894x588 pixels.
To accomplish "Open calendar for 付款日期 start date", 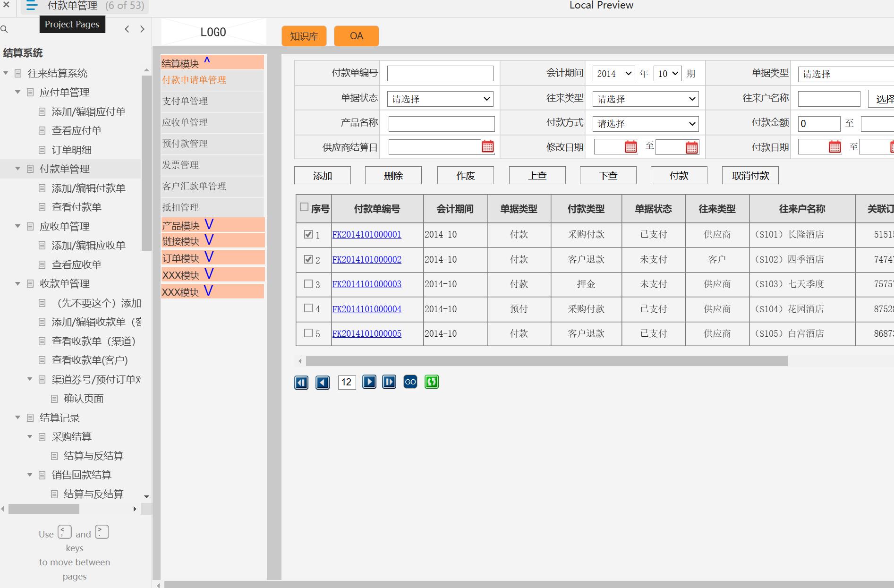I will (835, 147).
